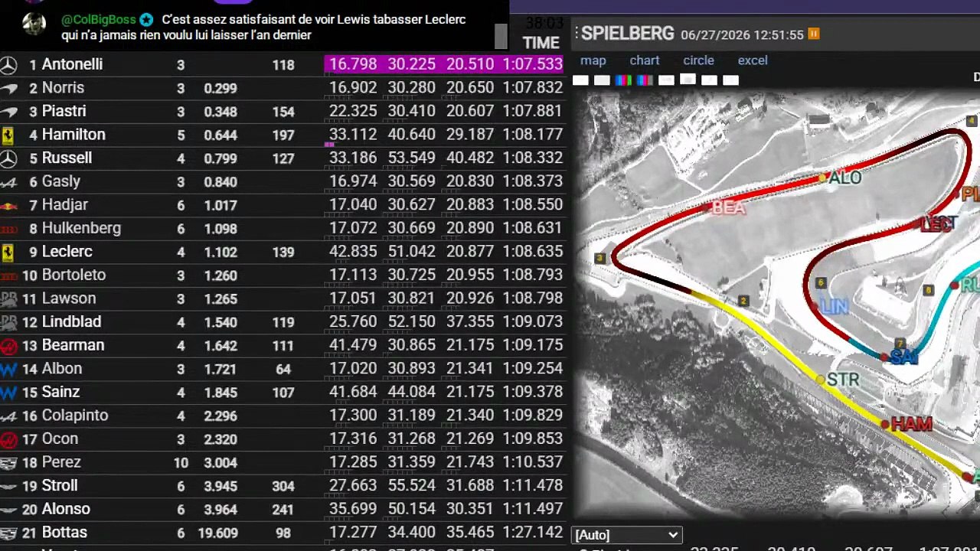
Task: Click the verified badge after @ColBigBoss
Action: pyautogui.click(x=146, y=20)
